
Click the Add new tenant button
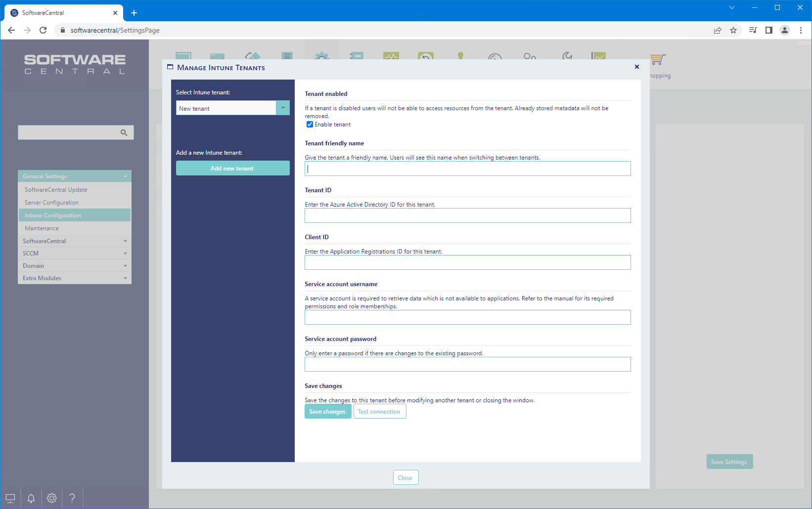(x=232, y=169)
